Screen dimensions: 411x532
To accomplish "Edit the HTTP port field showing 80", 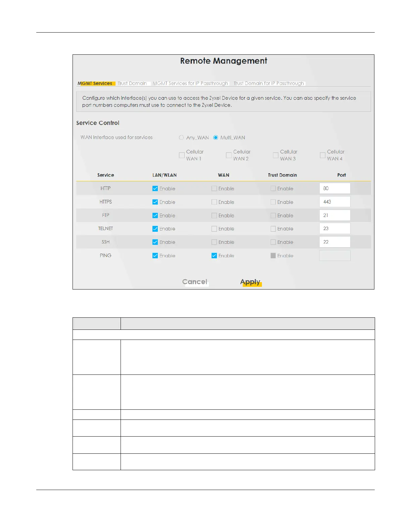I will tap(335, 188).
